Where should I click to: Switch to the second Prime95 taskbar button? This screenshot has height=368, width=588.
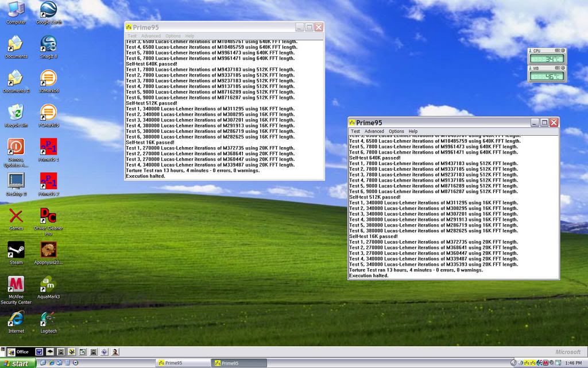pos(239,363)
